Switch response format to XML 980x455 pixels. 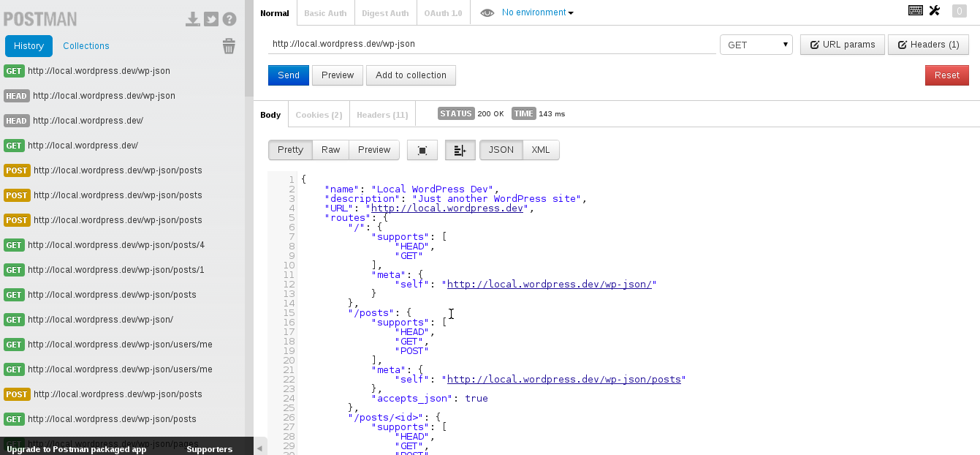(x=540, y=149)
